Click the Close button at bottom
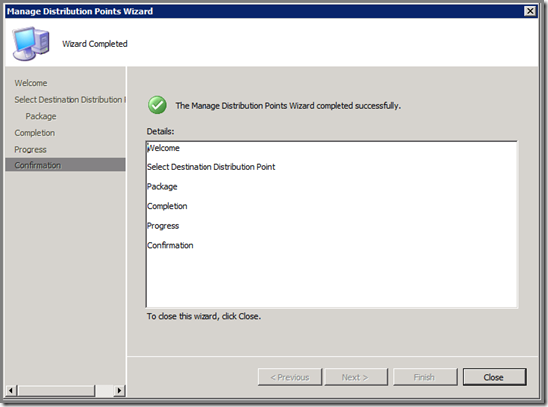 point(494,377)
